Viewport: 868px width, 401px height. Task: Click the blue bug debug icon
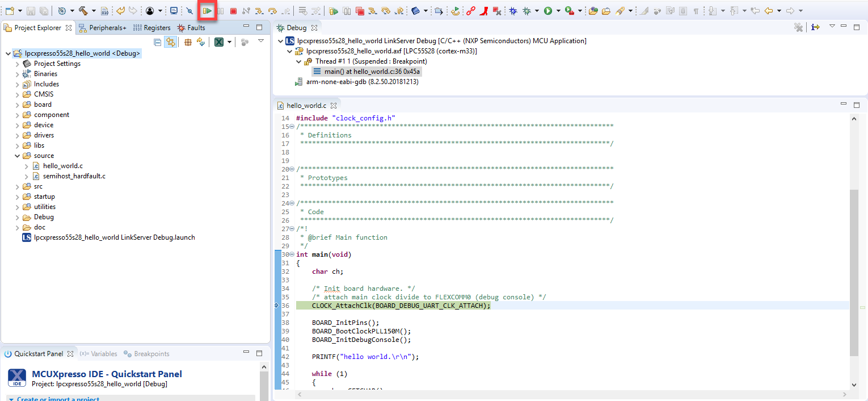coord(513,11)
